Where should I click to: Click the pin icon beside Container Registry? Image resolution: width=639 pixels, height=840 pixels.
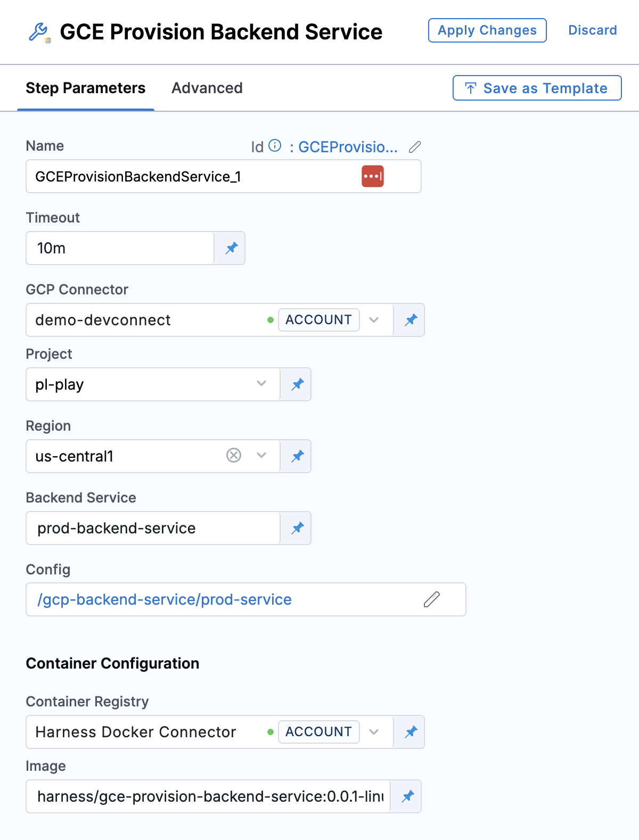pyautogui.click(x=411, y=732)
